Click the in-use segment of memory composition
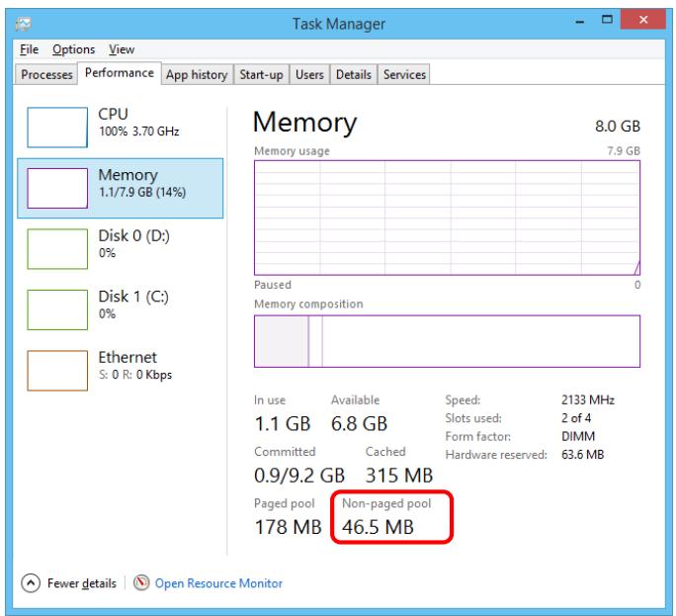The image size is (676, 616). pyautogui.click(x=282, y=341)
